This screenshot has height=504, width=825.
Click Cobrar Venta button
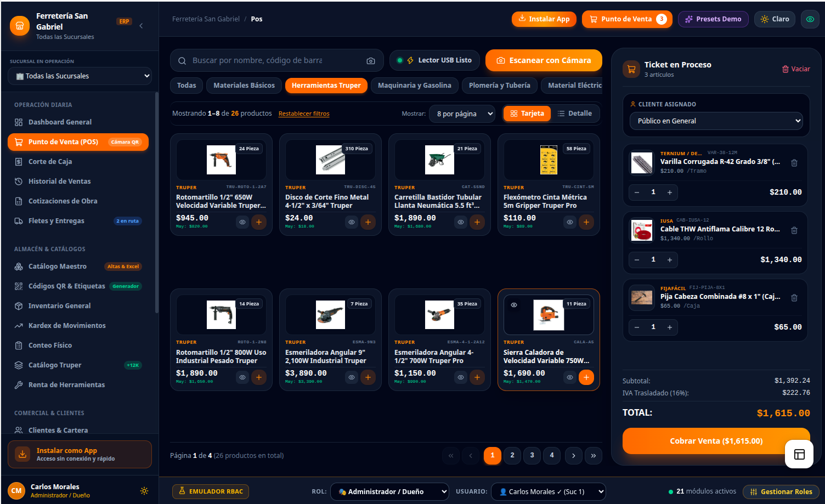tap(716, 441)
